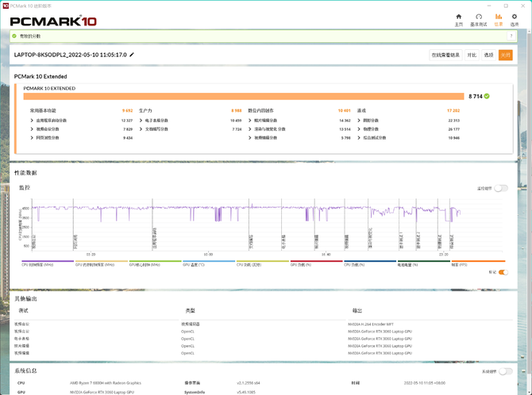Click the PCMark 10 logo

click(x=54, y=21)
